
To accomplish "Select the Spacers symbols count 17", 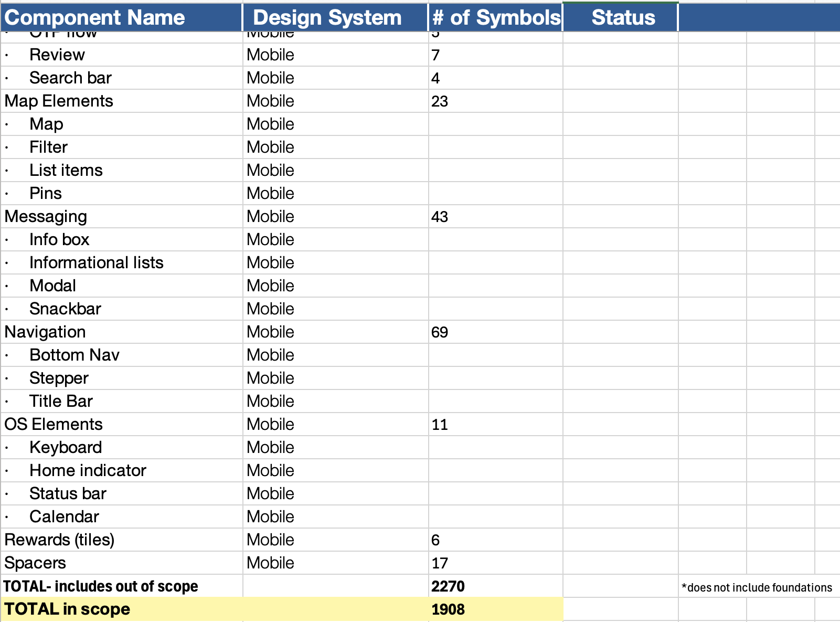I will tap(440, 563).
